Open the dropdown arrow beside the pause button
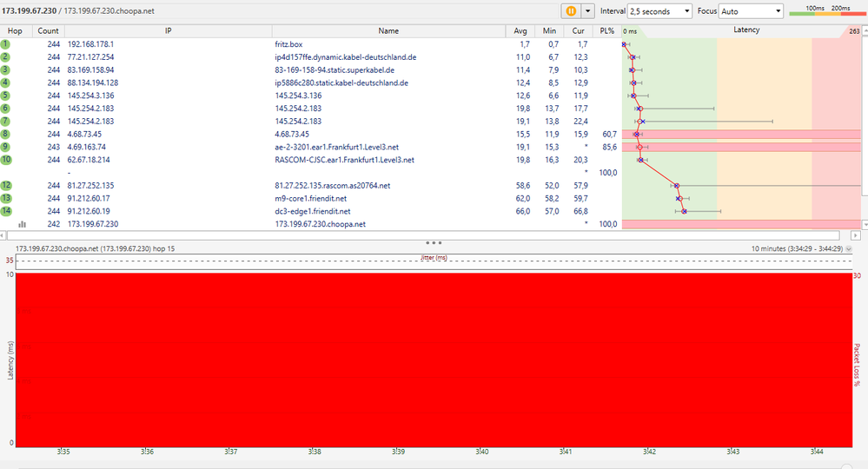The image size is (868, 469). tap(587, 11)
